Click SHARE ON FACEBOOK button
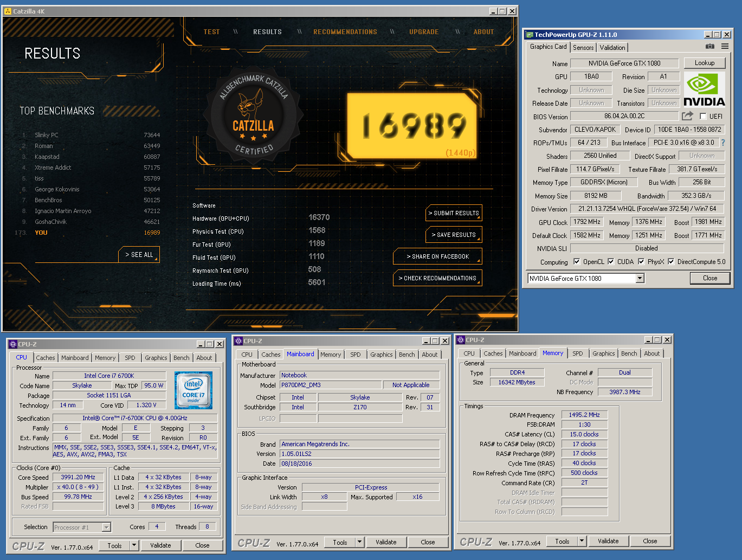Image resolution: width=742 pixels, height=560 pixels. [437, 256]
